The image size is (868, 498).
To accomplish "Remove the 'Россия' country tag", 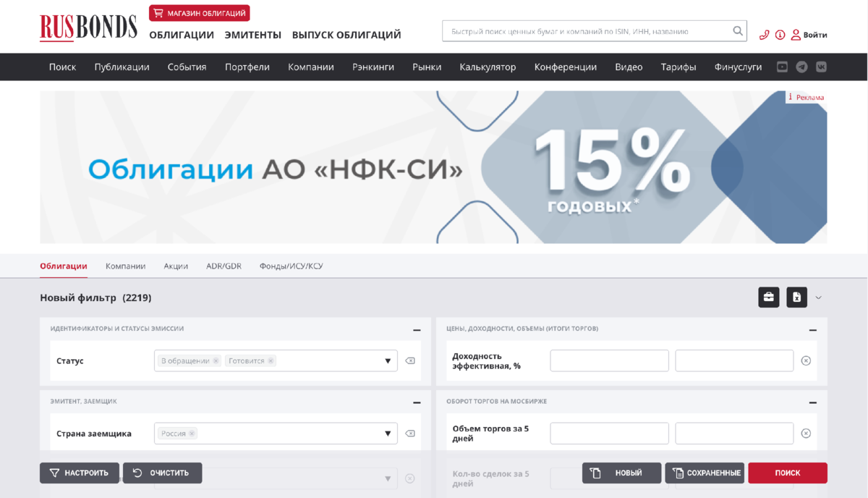I will (192, 434).
